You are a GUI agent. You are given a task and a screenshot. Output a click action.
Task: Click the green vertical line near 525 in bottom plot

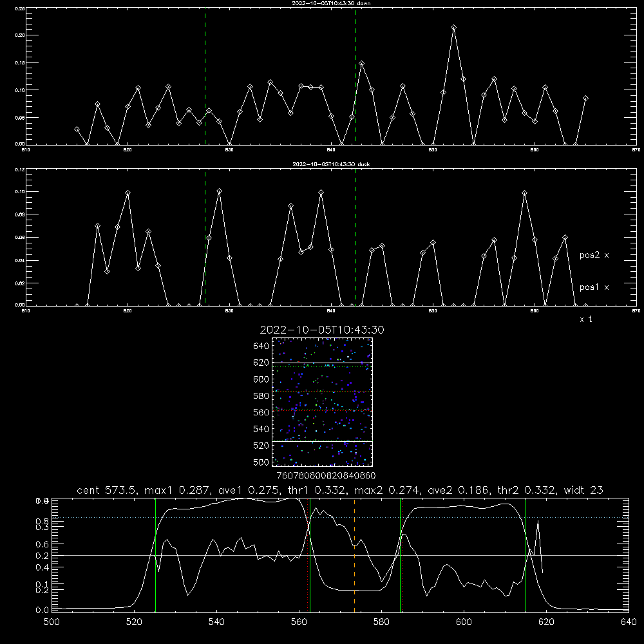point(155,554)
